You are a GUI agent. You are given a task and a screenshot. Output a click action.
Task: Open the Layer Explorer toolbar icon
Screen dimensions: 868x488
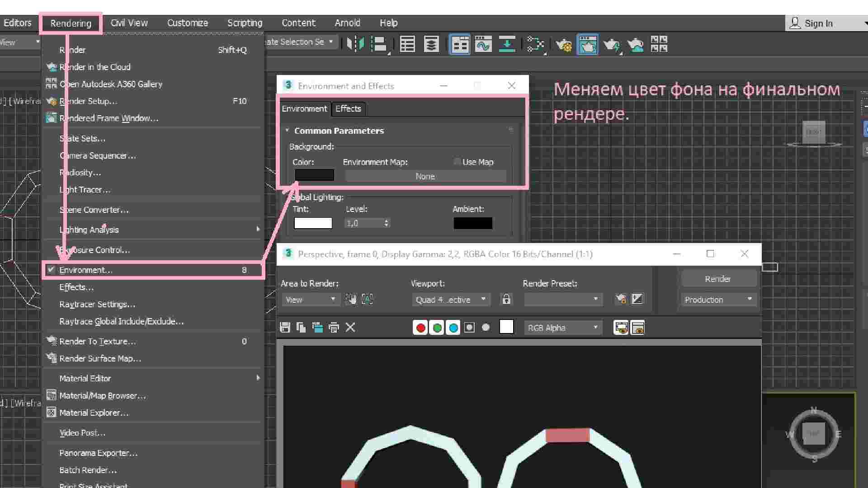[431, 44]
